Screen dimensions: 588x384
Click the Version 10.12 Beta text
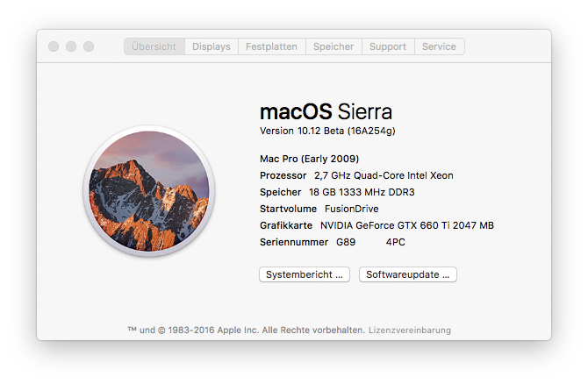pos(327,131)
